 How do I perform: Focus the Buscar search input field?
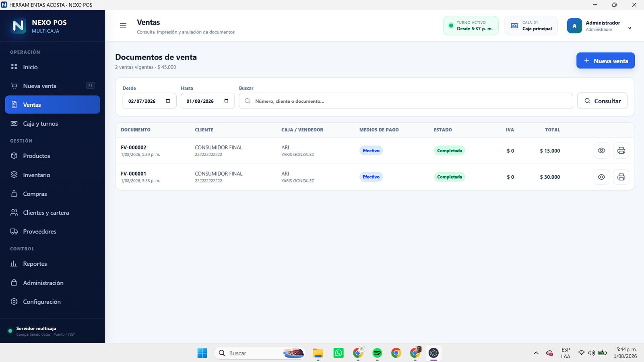406,101
